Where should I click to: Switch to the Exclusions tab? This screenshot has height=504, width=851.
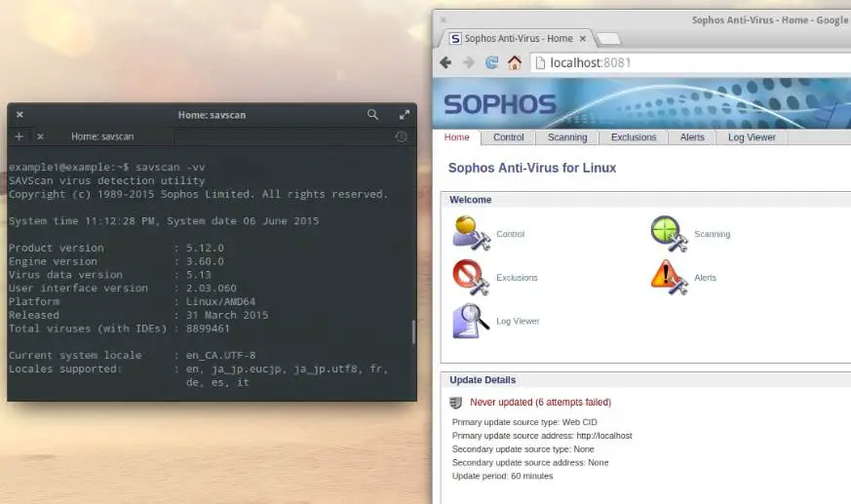(x=634, y=137)
